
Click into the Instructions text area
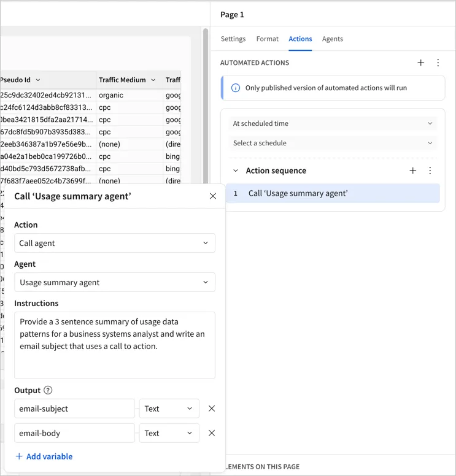coord(115,345)
